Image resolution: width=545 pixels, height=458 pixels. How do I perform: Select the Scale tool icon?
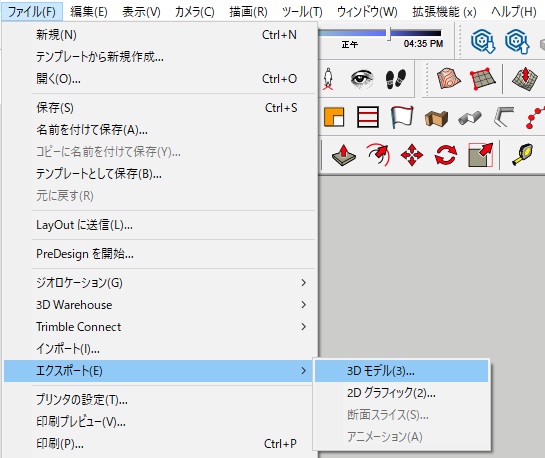(x=480, y=155)
